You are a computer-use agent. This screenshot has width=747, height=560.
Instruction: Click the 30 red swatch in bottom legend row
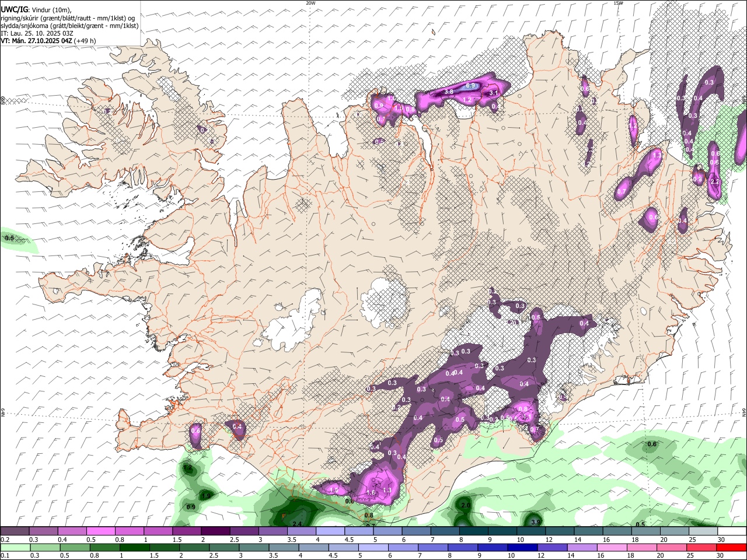tap(731, 547)
